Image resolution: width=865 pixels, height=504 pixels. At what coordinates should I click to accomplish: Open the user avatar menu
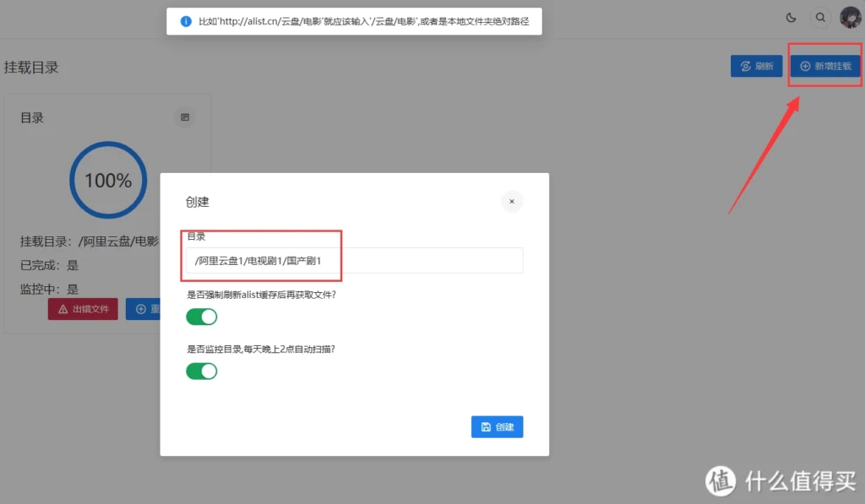[x=849, y=18]
